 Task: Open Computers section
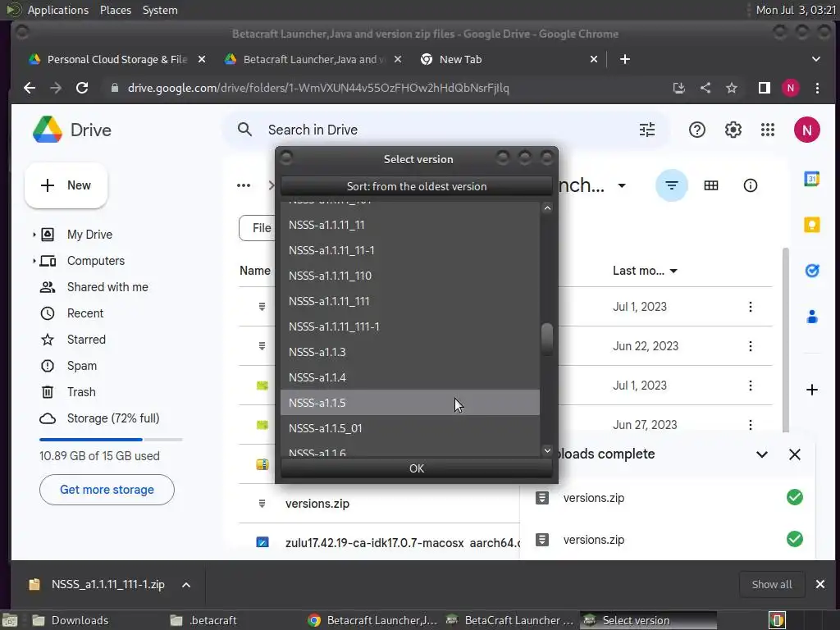tap(95, 261)
